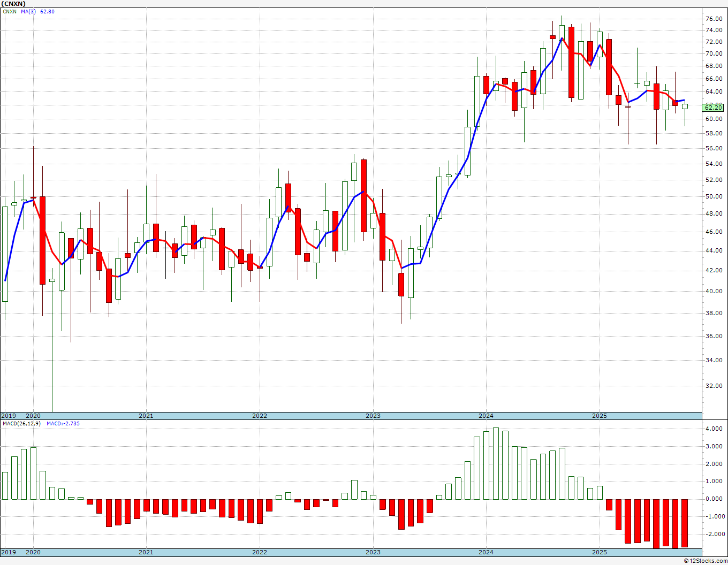Select the "MACD(26,12,9)" indicator label
728x565 pixels.
[21, 424]
